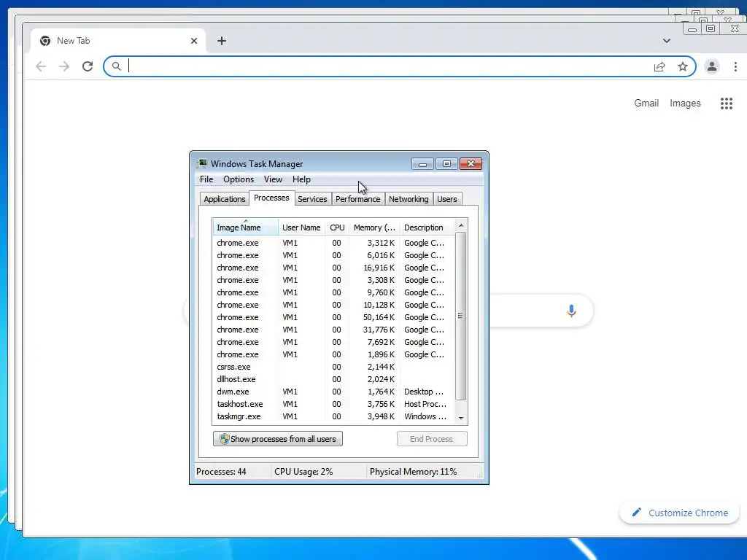Sort by Memory column header
This screenshot has width=747, height=560.
click(x=374, y=227)
